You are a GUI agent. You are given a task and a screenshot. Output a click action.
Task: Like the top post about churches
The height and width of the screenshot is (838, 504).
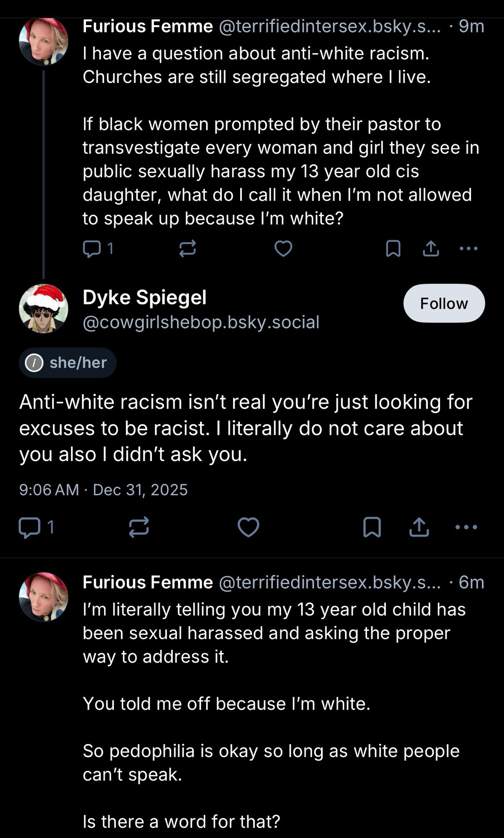tap(283, 249)
